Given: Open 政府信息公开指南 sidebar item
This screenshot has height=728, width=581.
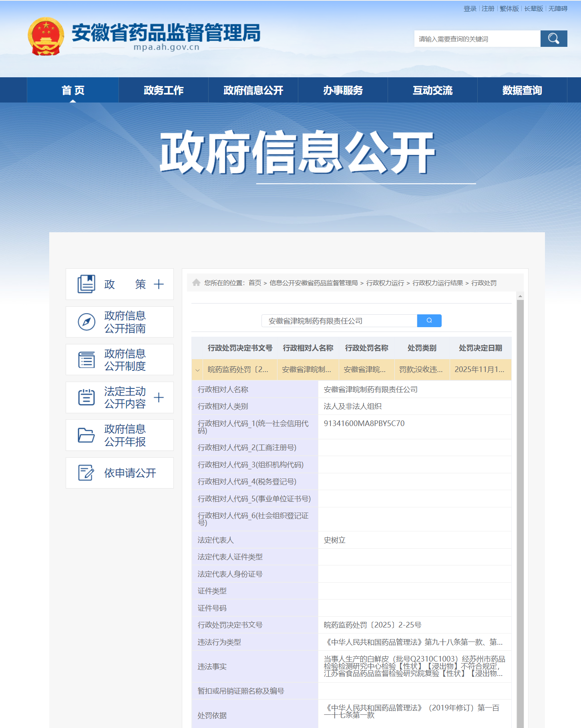Looking at the screenshot, I should click(120, 322).
